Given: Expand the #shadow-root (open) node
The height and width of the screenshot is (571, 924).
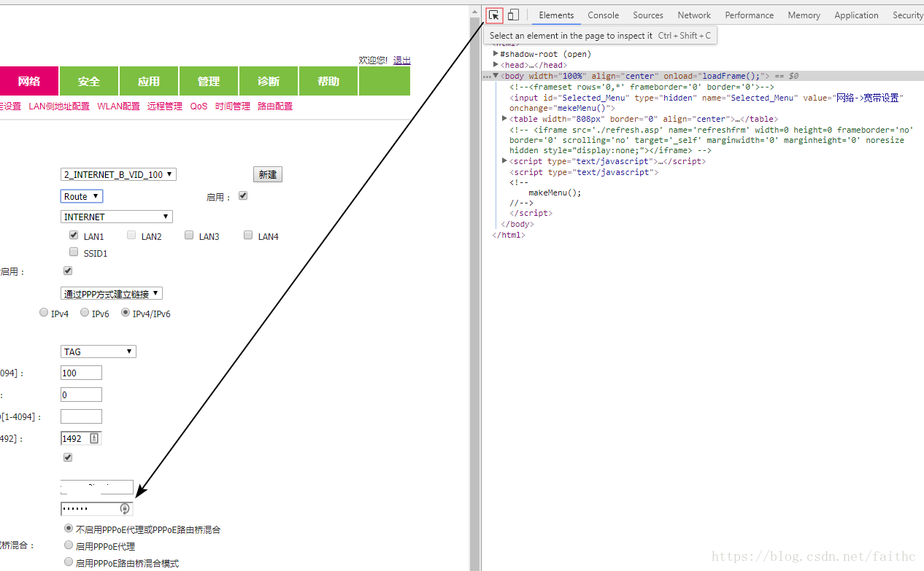Looking at the screenshot, I should tap(496, 54).
